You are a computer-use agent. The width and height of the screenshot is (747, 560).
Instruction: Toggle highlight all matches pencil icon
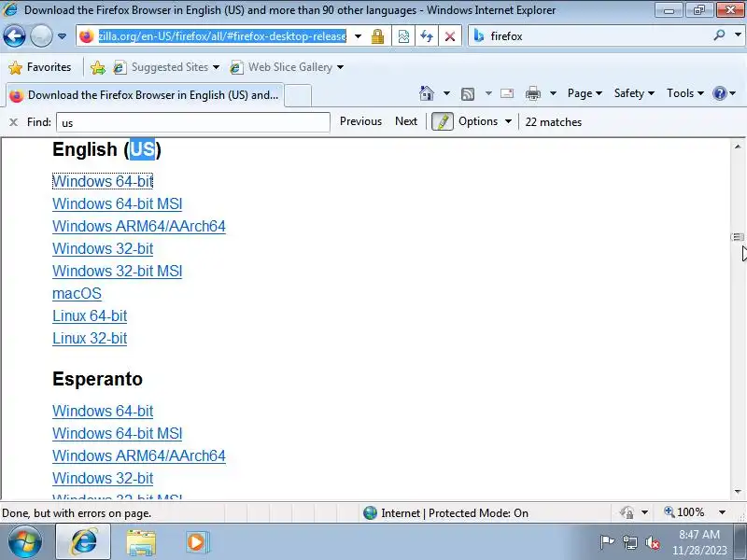tap(442, 122)
